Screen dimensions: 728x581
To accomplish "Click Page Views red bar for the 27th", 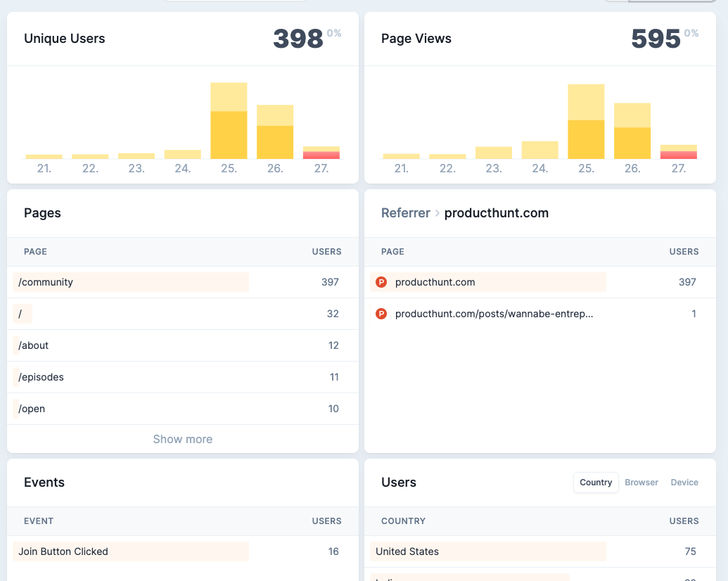I will [x=679, y=155].
